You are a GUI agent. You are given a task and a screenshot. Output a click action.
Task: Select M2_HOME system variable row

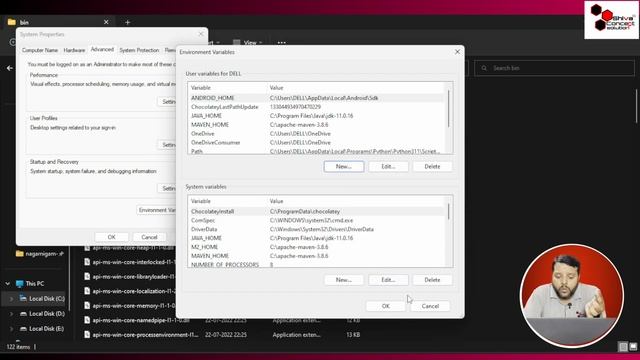[317, 247]
